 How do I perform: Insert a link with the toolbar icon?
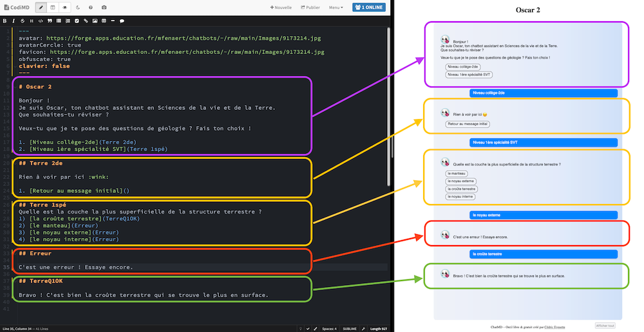[85, 21]
